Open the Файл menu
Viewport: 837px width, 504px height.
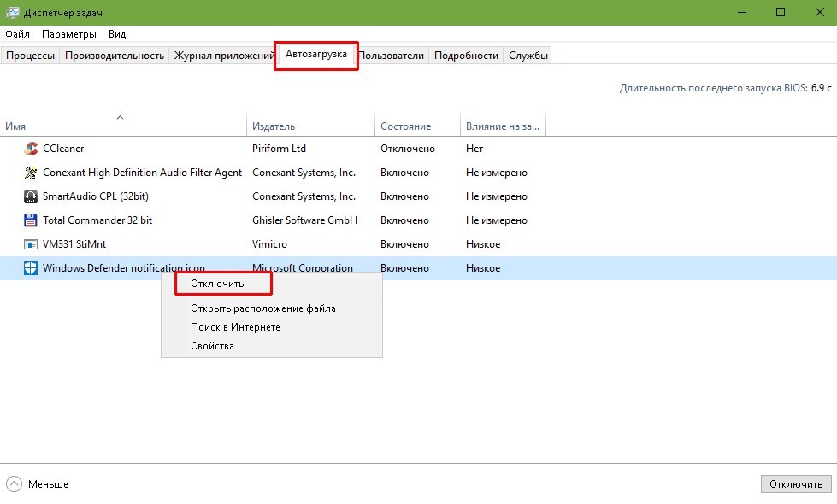(18, 34)
